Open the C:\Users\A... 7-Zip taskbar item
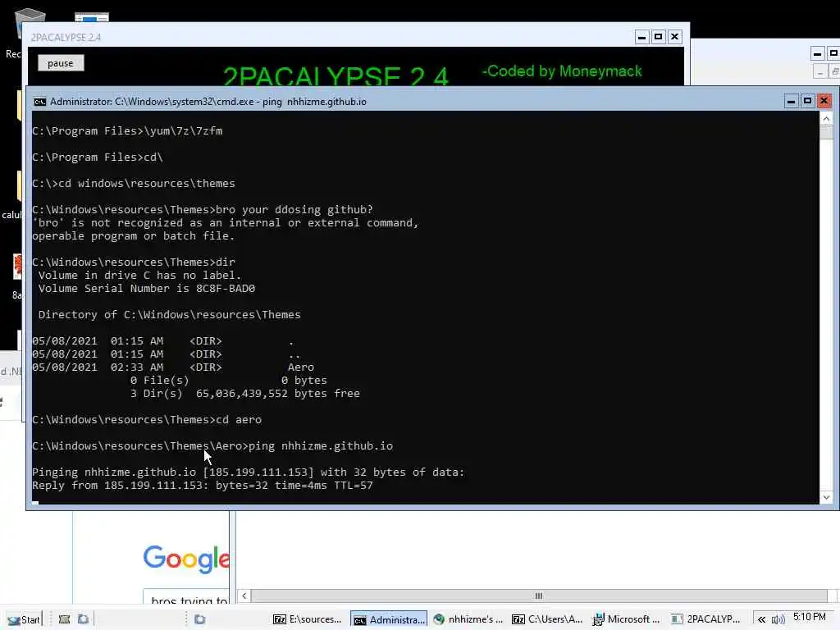This screenshot has width=840, height=630. [x=547, y=619]
